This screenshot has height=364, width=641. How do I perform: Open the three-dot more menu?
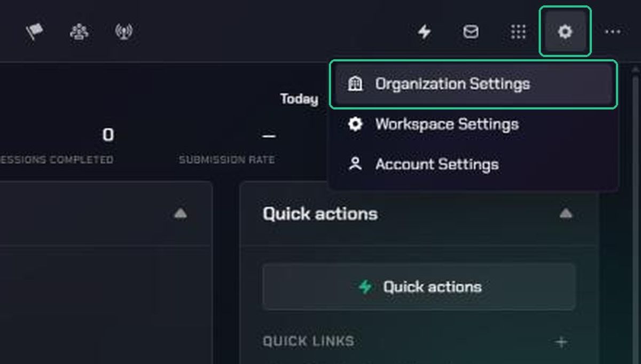(613, 32)
